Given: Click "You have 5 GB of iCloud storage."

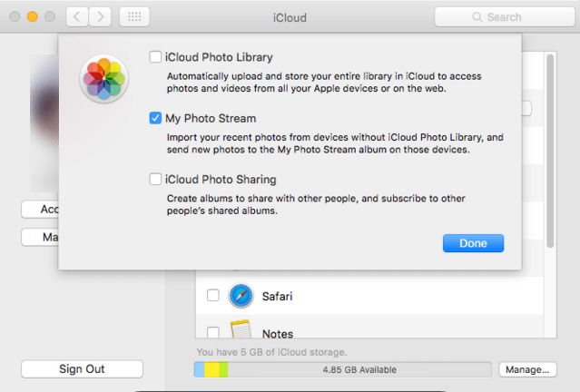Looking at the screenshot, I should (271, 352).
